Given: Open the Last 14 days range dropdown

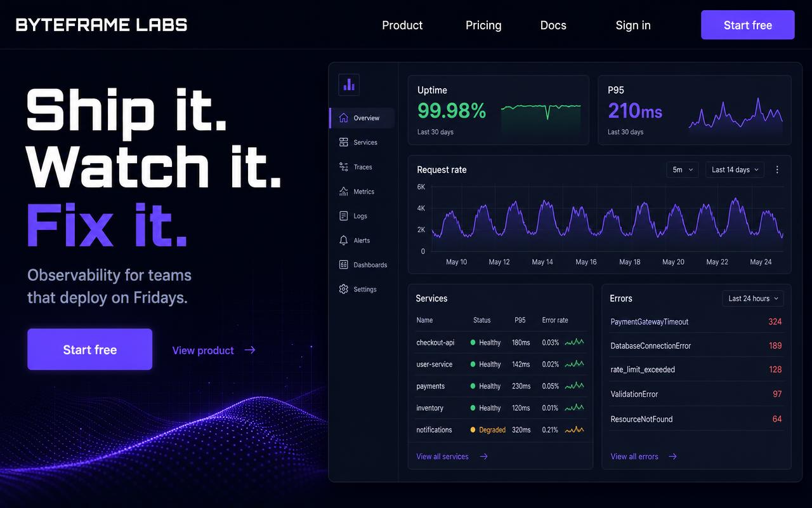Looking at the screenshot, I should [735, 170].
